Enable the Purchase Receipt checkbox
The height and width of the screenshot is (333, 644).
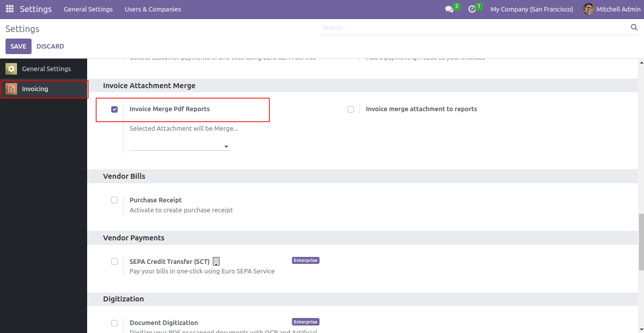pyautogui.click(x=114, y=200)
